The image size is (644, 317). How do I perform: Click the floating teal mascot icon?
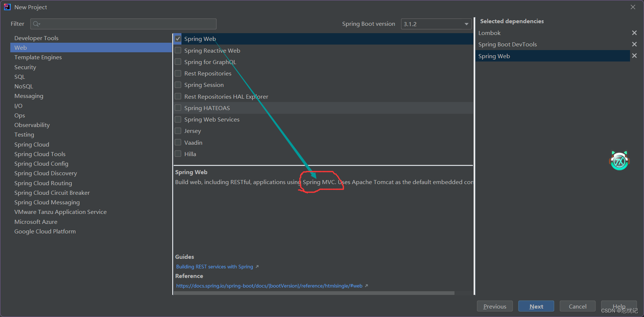619,161
